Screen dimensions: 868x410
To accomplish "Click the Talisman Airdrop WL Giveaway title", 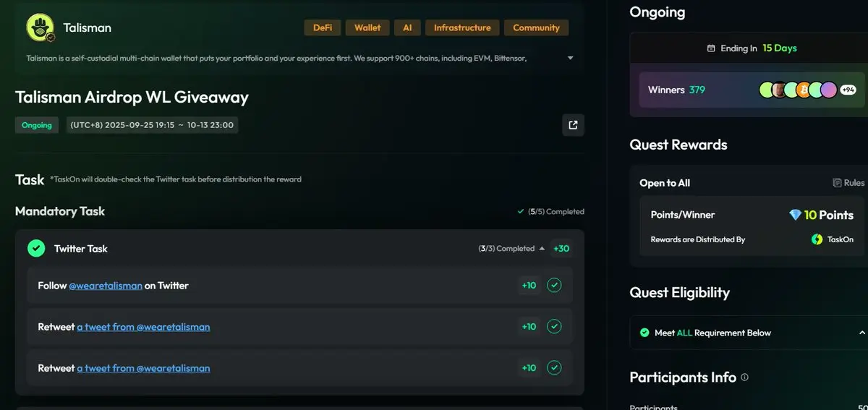I will tap(132, 97).
